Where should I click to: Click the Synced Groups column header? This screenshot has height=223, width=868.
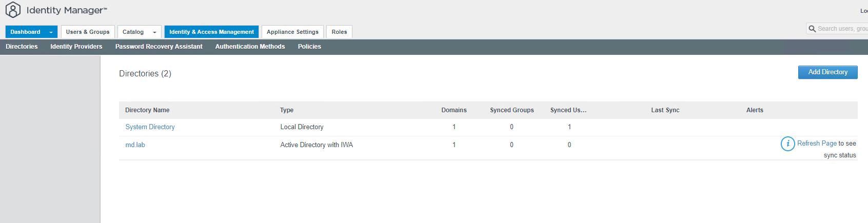point(512,110)
